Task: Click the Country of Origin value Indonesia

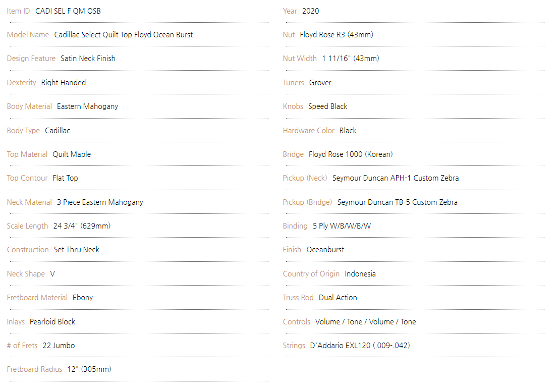Action: point(360,274)
